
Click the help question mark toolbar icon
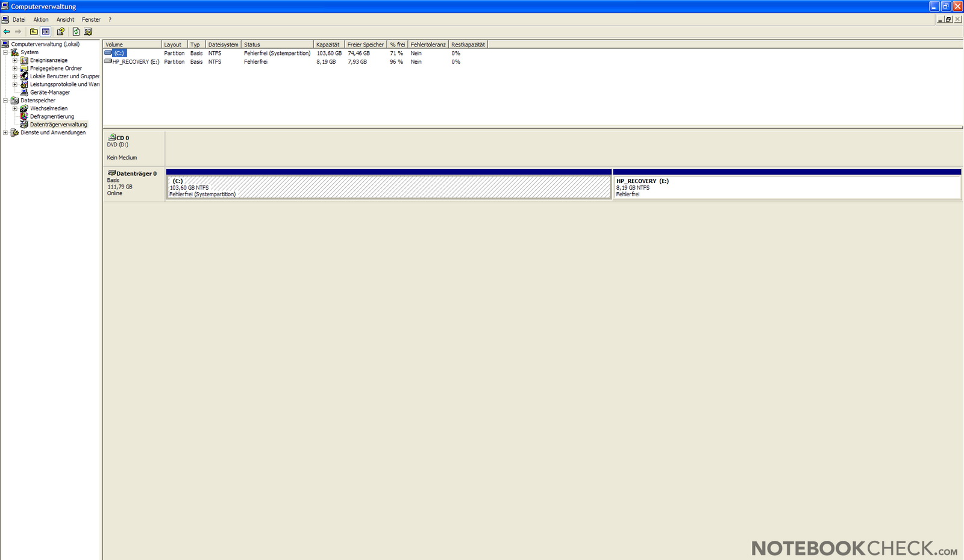coord(61,31)
